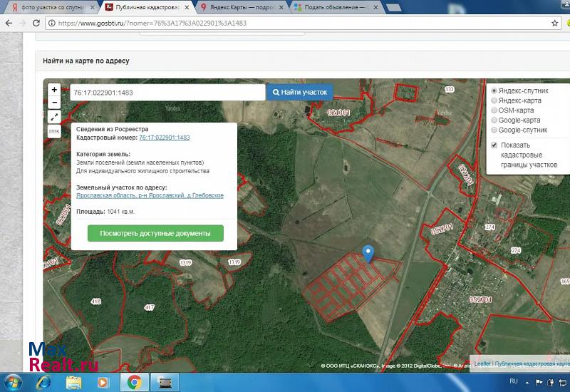Image resolution: width=570 pixels, height=392 pixels.
Task: Click the cadastral number search field
Action: click(x=167, y=93)
